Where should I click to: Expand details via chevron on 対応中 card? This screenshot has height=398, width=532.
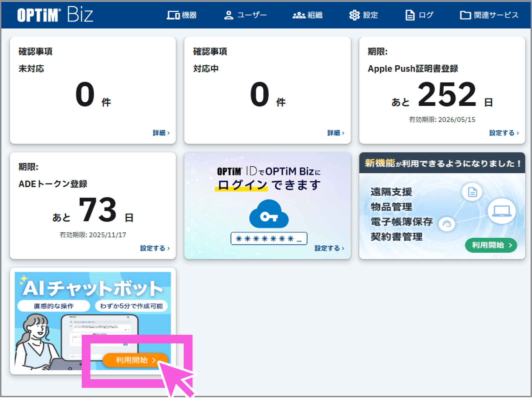tap(343, 133)
